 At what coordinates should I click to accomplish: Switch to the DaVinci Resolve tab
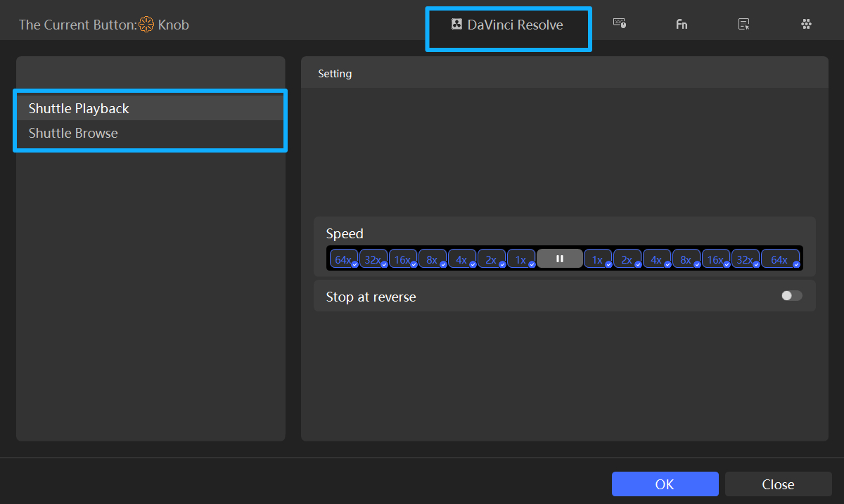[x=508, y=24]
